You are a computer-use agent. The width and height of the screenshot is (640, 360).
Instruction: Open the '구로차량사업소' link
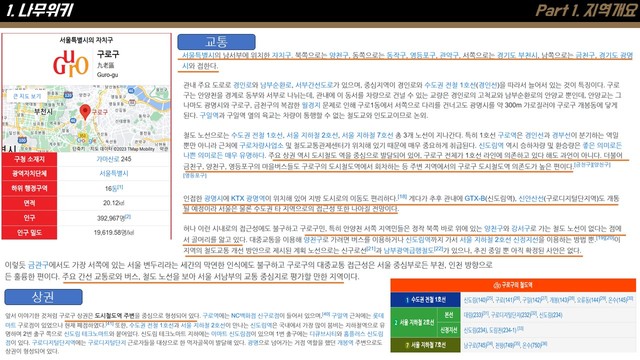click(x=261, y=145)
